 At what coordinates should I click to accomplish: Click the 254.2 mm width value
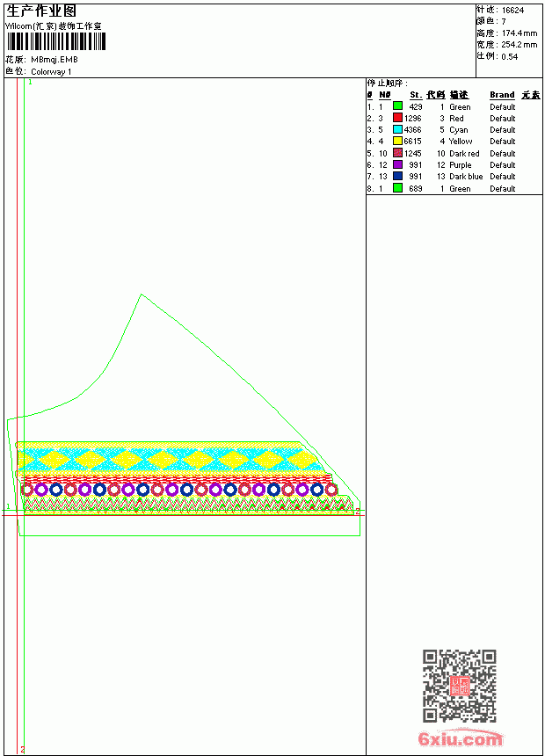pyautogui.click(x=519, y=45)
